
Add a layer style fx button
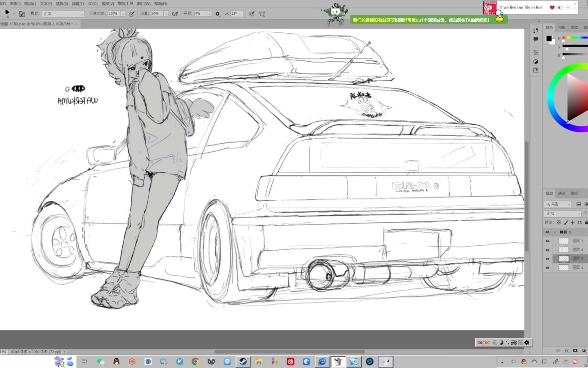[567, 351]
